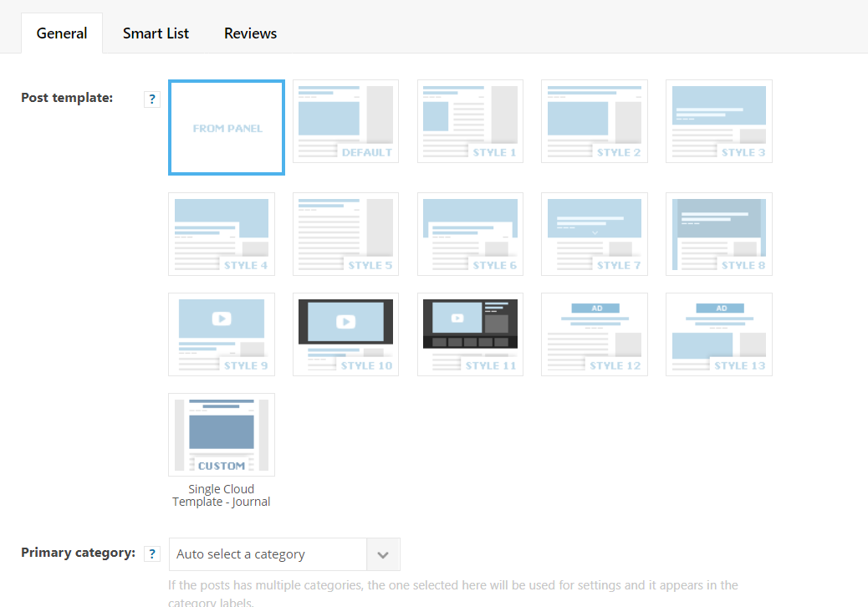Open the Reviews tab
This screenshot has height=607, width=868.
tap(250, 33)
